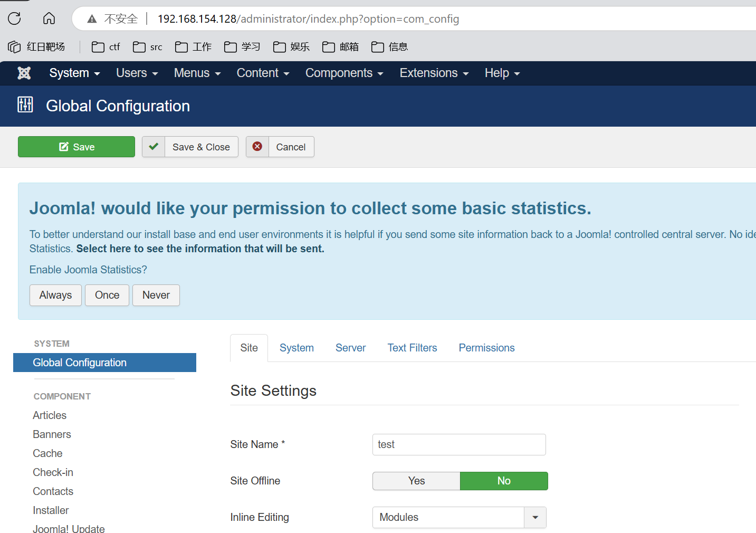The image size is (756, 533).
Task: Select the Site tab
Action: click(x=249, y=348)
